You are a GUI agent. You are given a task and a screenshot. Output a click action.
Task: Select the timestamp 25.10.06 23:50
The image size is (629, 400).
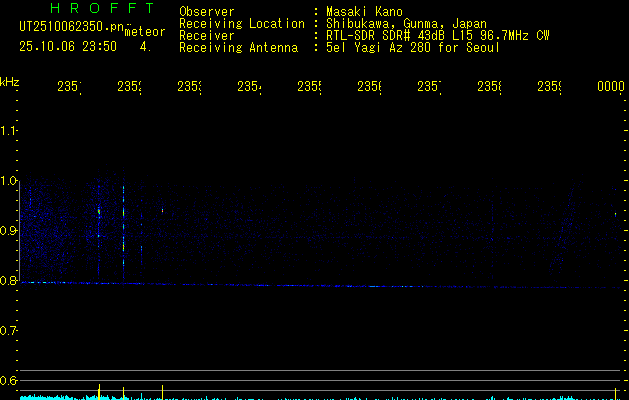pos(68,47)
